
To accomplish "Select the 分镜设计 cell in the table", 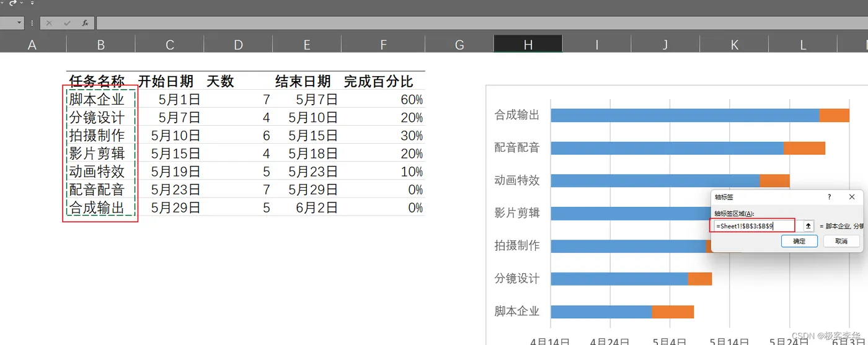I will 100,117.
